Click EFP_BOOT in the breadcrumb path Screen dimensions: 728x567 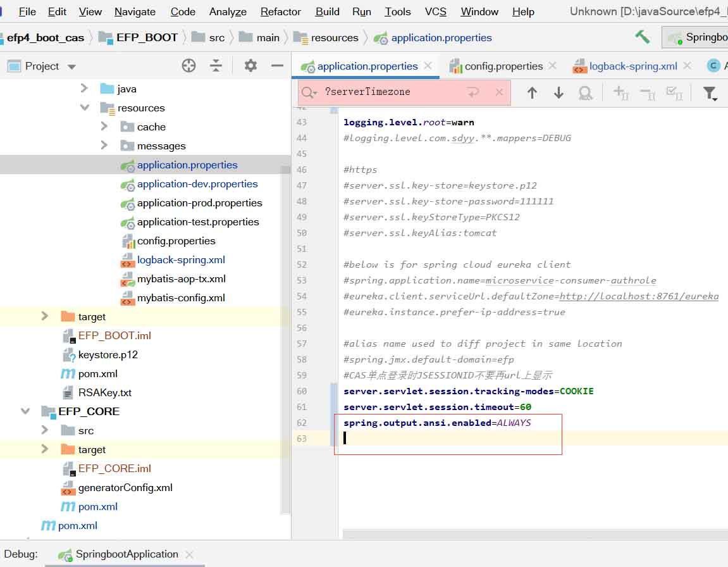(147, 37)
